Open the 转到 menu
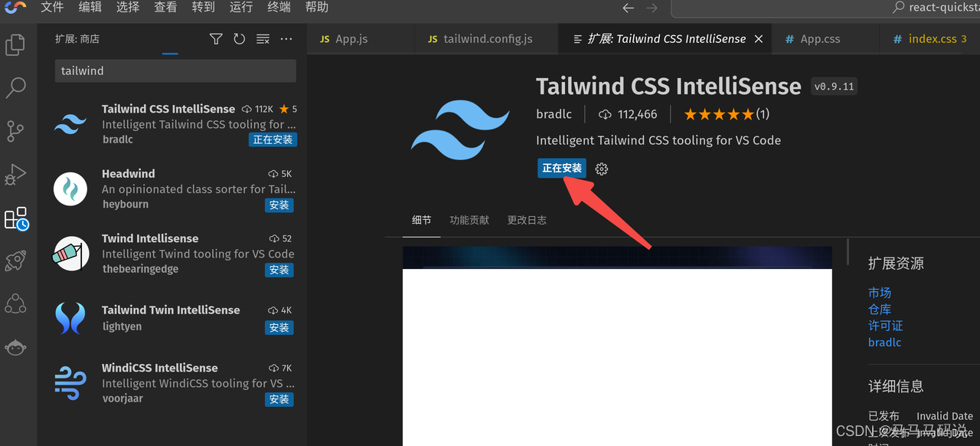 click(x=203, y=7)
